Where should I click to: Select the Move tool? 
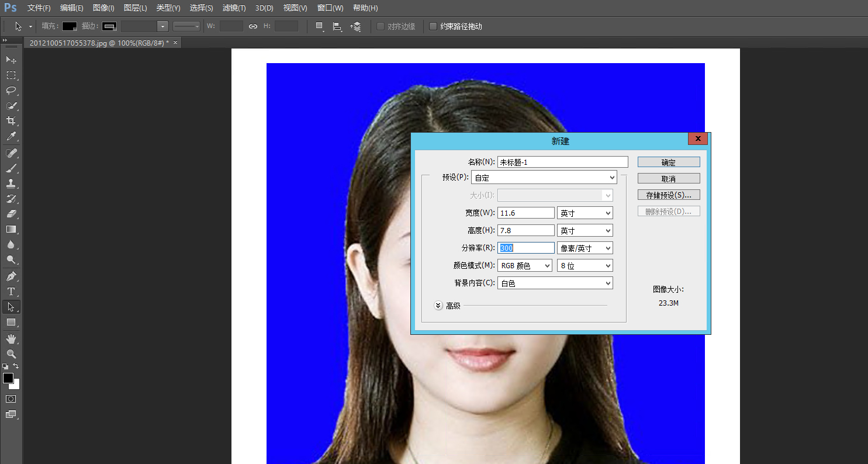11,60
